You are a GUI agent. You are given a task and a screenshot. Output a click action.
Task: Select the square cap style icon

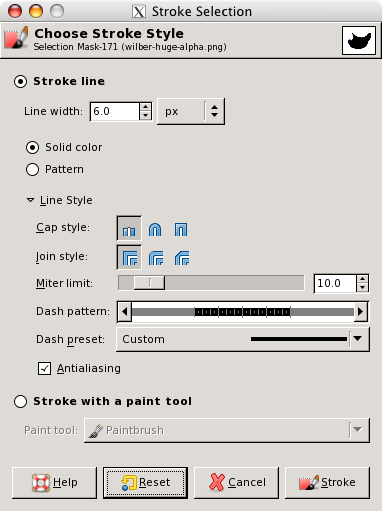tap(181, 229)
